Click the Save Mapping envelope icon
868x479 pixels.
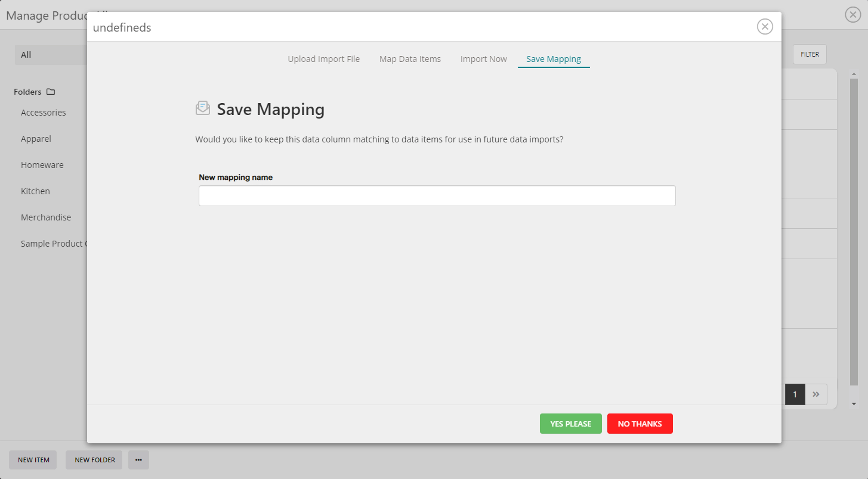(x=203, y=108)
